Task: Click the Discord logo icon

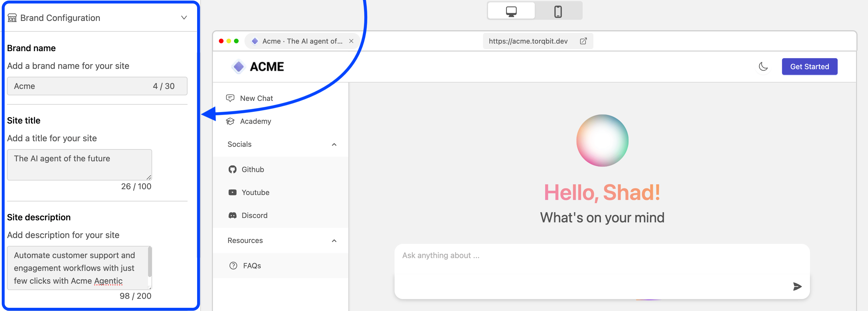Action: click(x=233, y=215)
